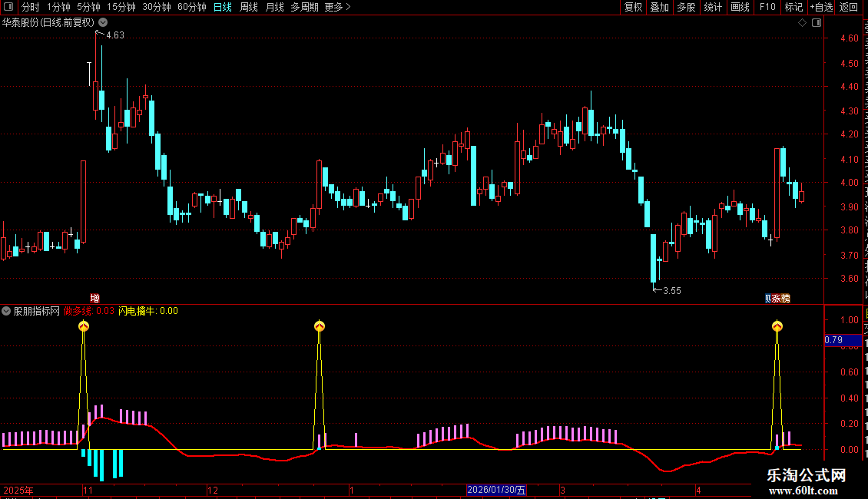Click the rightmost 闪电擒牛 signal icon
The image size is (868, 499).
click(777, 326)
